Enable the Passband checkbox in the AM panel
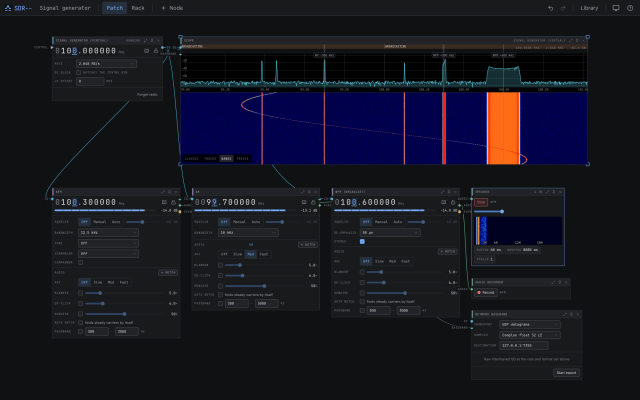 click(220, 304)
